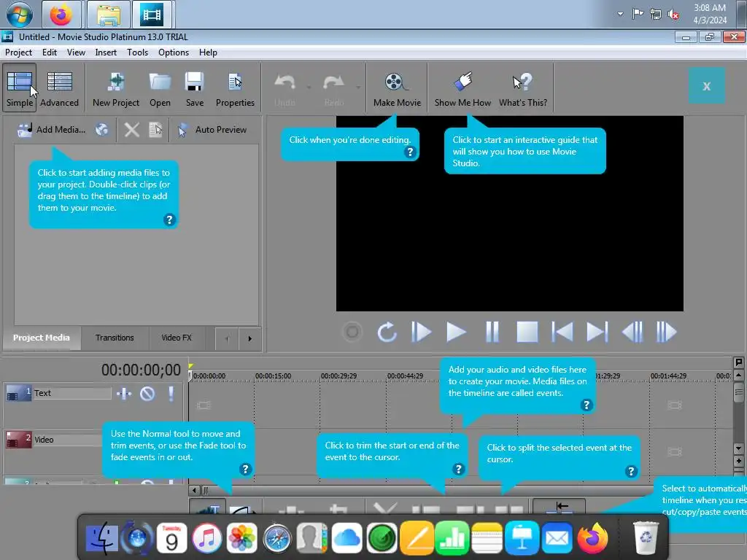This screenshot has width=747, height=560.
Task: Click the Video track name field
Action: pos(66,440)
